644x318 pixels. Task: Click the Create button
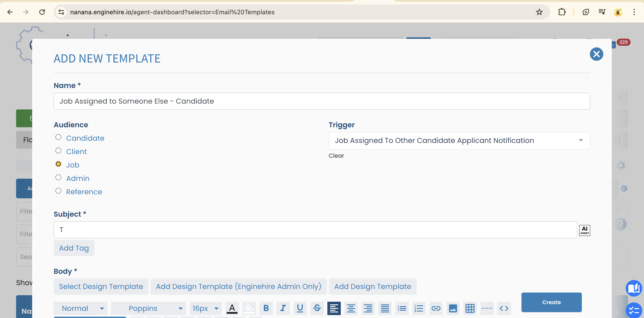pos(551,302)
